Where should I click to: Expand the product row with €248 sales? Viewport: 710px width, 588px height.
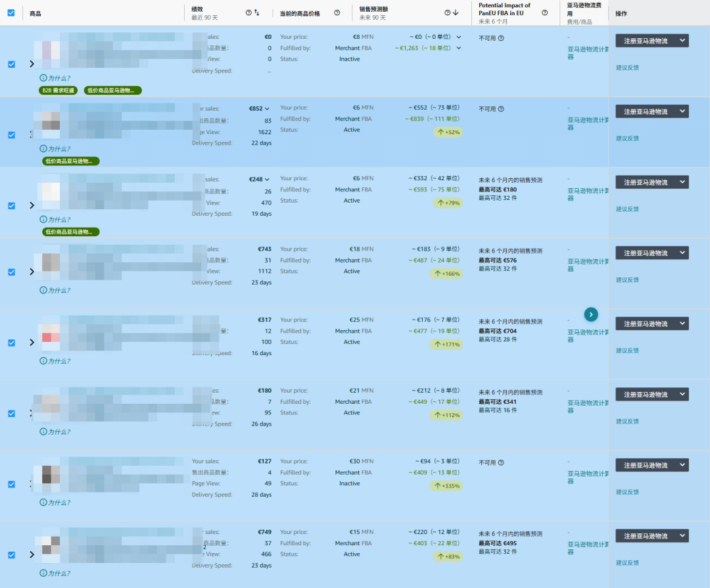point(32,205)
